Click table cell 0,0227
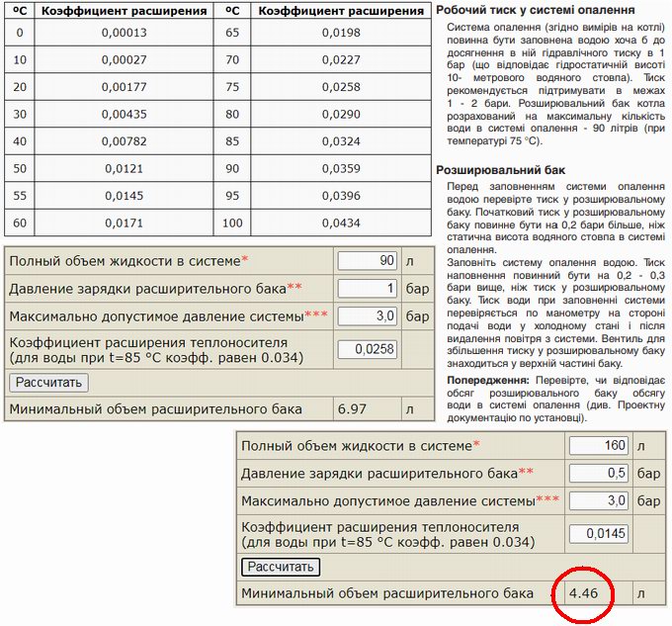This screenshot has height=626, width=672. pos(341,59)
